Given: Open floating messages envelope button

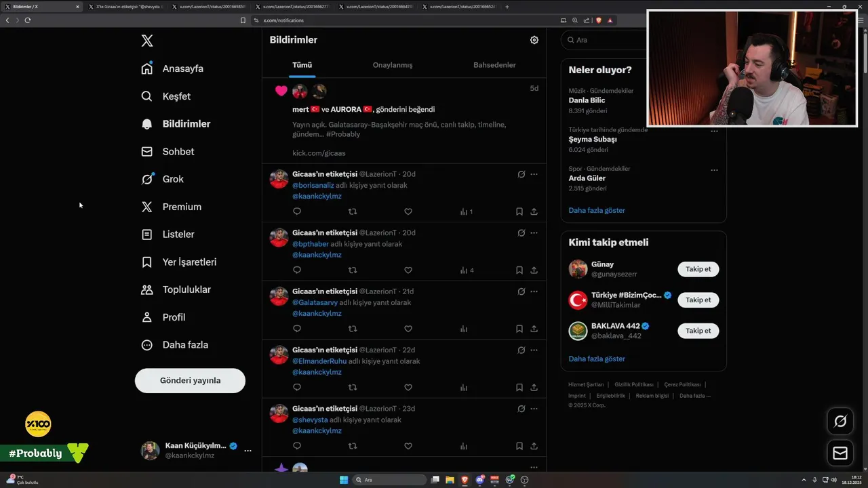Looking at the screenshot, I should point(840,453).
